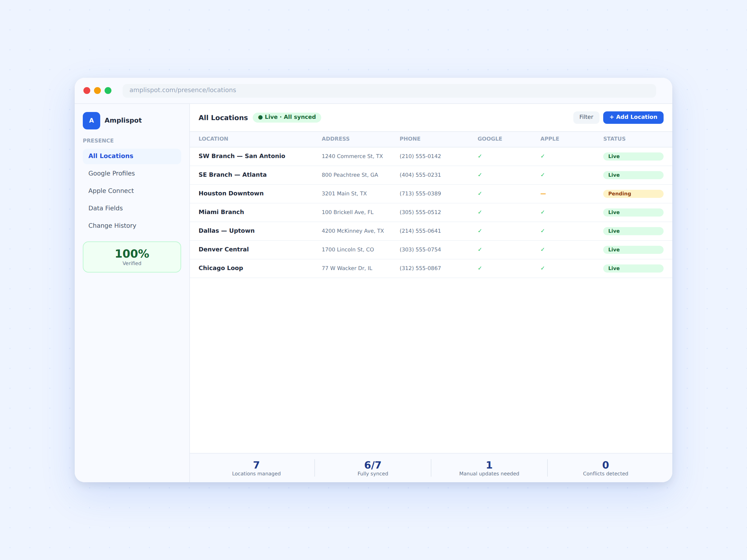Go to Apple Connect section

point(132,191)
